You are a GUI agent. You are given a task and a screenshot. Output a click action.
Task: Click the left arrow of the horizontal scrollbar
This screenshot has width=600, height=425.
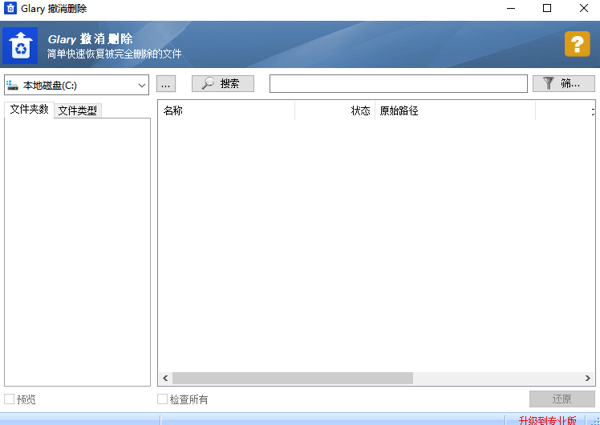click(165, 379)
